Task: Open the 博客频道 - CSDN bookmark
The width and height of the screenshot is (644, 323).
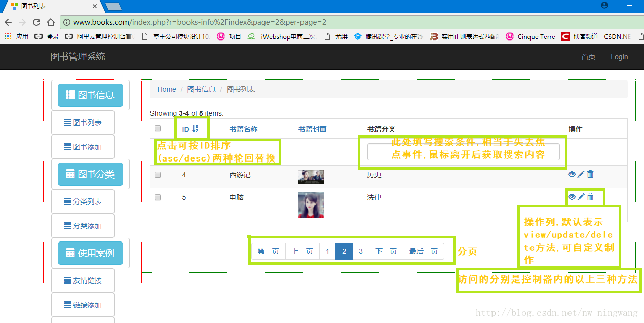Action: click(597, 36)
